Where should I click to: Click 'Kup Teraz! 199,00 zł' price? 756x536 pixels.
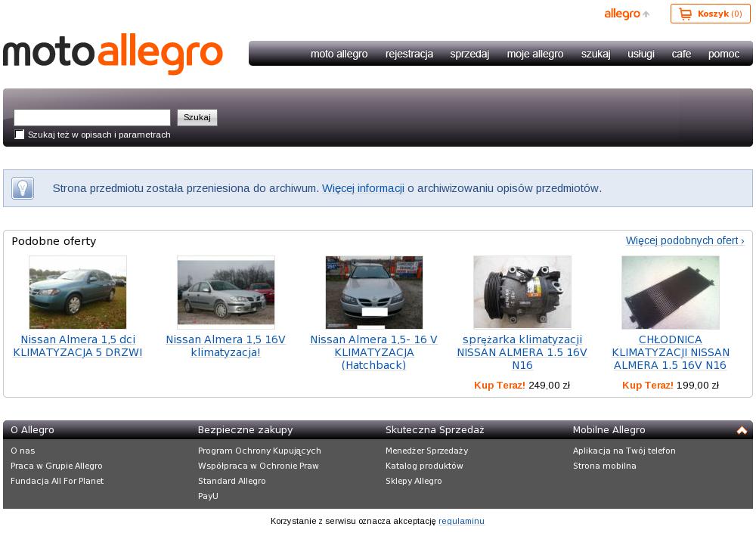tap(670, 386)
